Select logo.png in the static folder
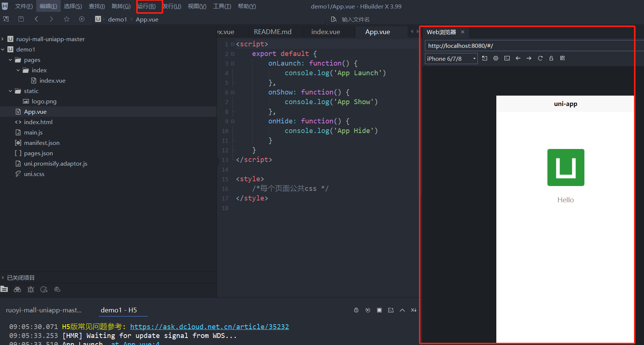Image resolution: width=644 pixels, height=345 pixels. 44,101
